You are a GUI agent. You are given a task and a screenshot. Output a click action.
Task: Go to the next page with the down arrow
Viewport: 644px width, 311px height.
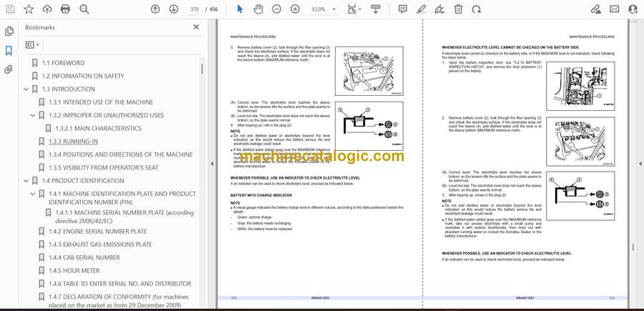[174, 9]
